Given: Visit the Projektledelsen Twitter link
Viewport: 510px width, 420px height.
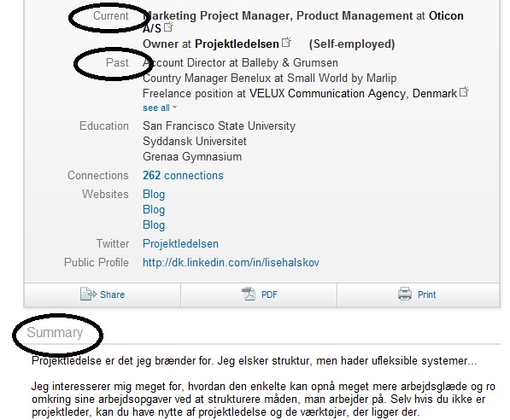Looking at the screenshot, I should [x=180, y=243].
